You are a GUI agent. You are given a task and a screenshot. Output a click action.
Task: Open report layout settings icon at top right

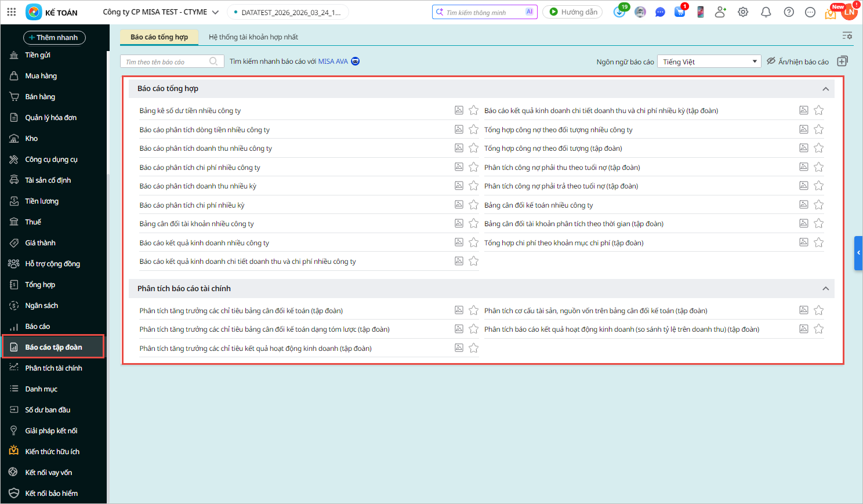click(x=847, y=36)
